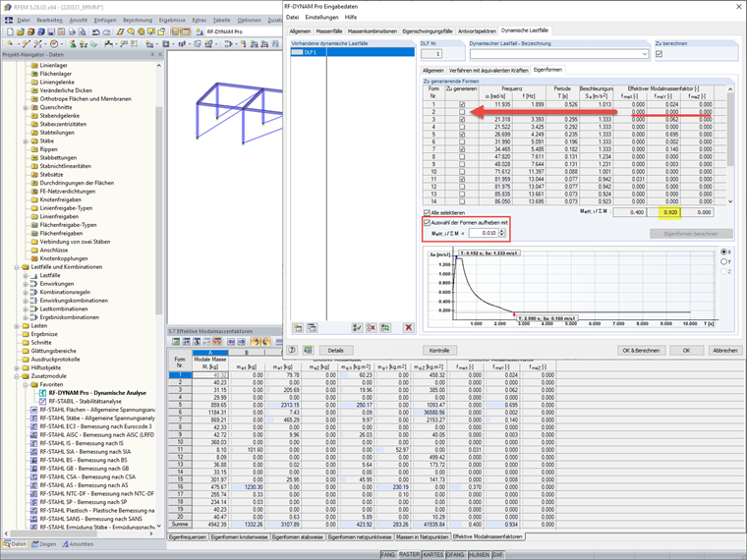Uncheck generate checkbox for Form 3

462,120
